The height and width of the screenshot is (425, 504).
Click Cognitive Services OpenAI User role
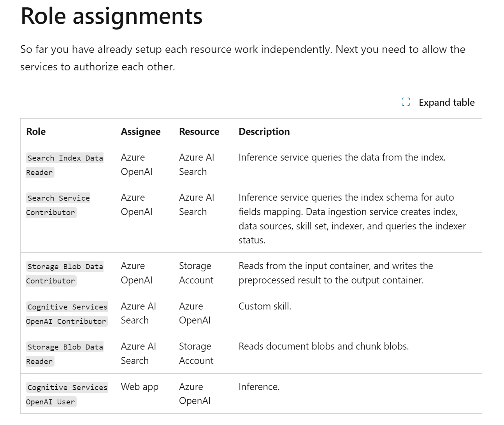click(67, 394)
